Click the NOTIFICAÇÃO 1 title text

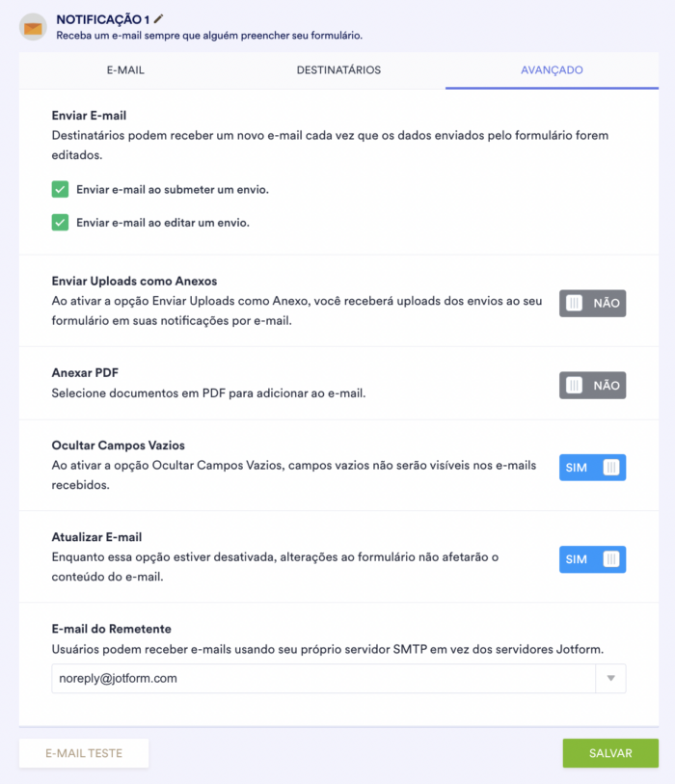click(x=103, y=19)
